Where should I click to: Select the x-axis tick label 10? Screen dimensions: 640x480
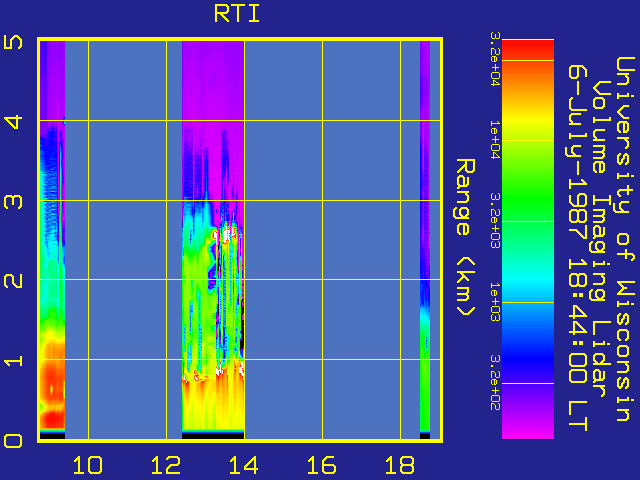coord(88,466)
